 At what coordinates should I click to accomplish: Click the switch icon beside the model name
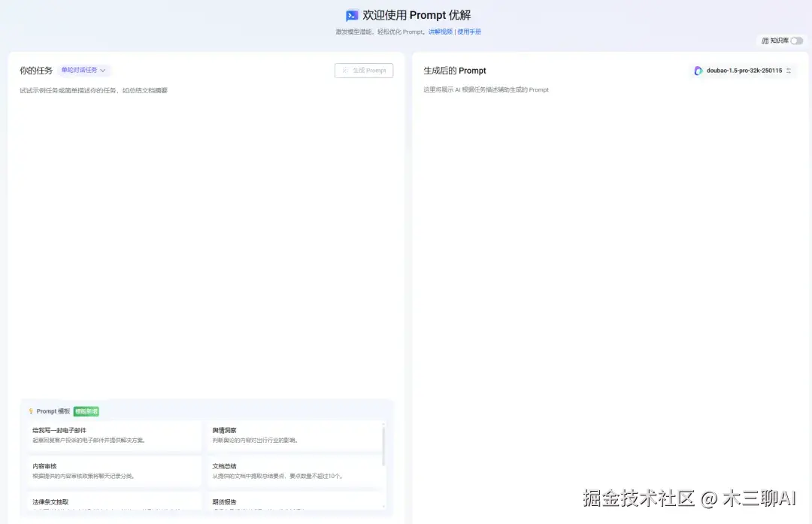(789, 71)
